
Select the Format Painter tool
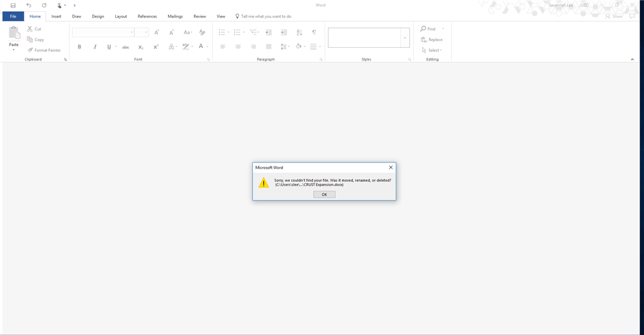click(44, 50)
